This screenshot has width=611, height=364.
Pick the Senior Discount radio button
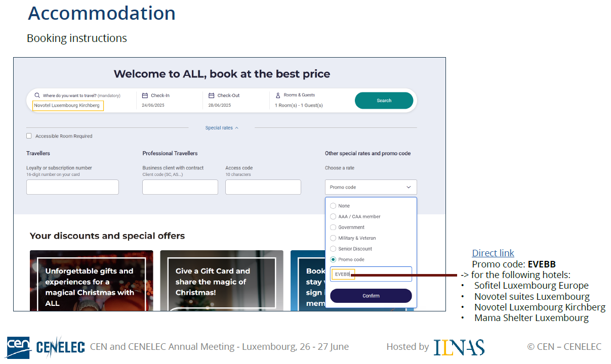coord(333,249)
